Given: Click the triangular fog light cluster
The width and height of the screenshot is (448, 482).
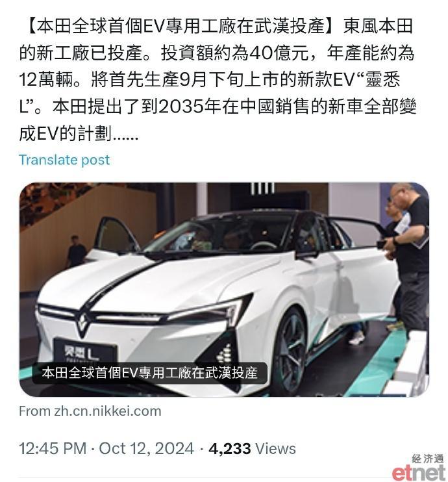Looking at the screenshot, I should [x=224, y=353].
